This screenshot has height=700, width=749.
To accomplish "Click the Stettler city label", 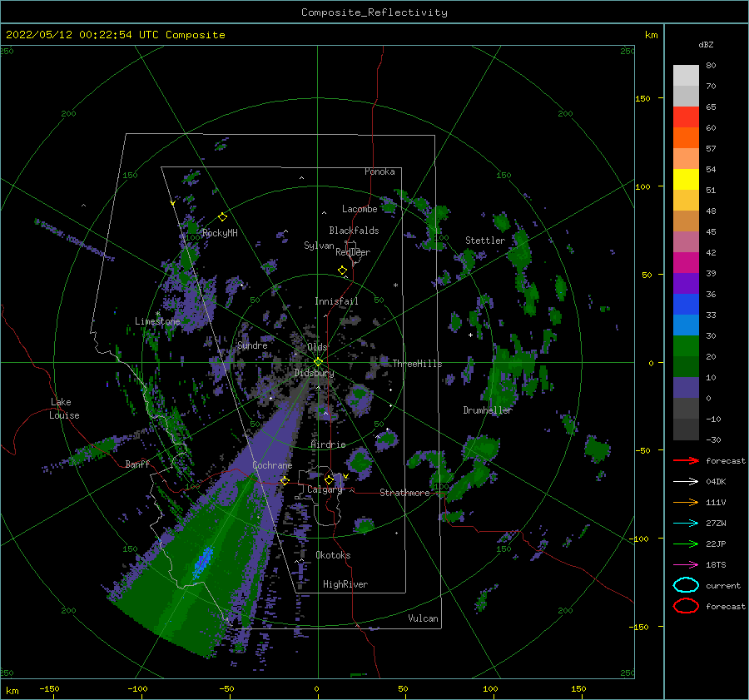I will (485, 241).
